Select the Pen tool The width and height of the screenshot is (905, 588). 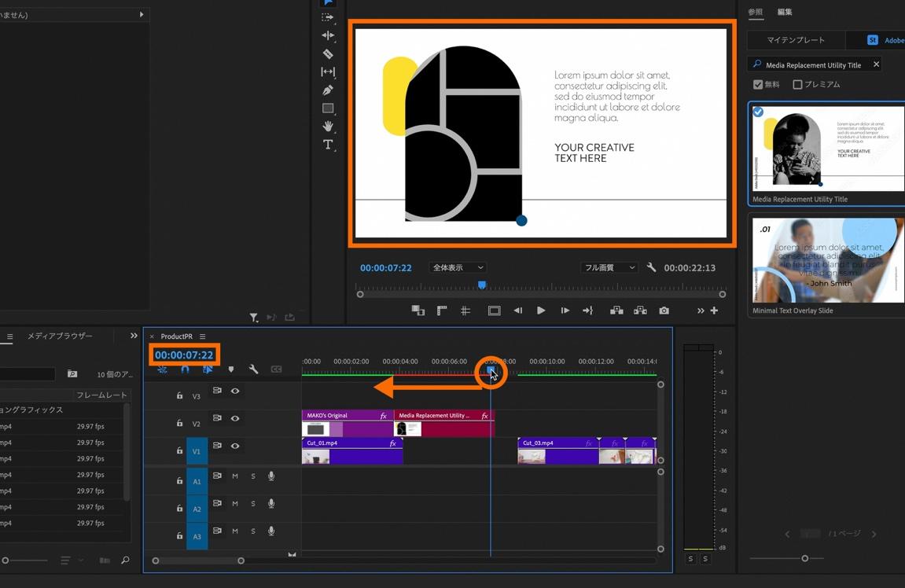328,90
